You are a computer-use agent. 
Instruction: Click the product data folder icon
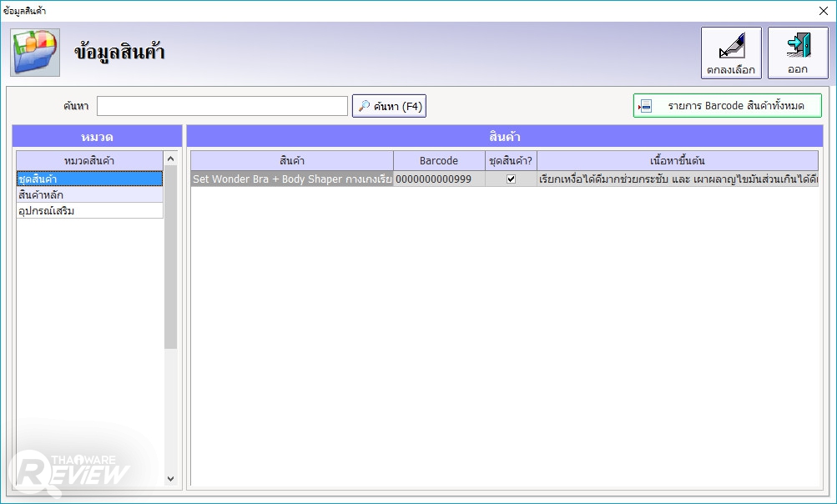point(35,53)
